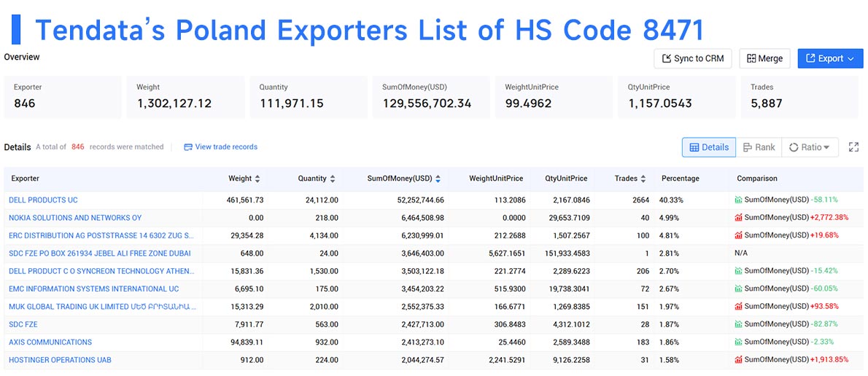The width and height of the screenshot is (868, 376).
Task: Sort by the SumOfMoney(USD) column arrows
Action: [x=438, y=179]
